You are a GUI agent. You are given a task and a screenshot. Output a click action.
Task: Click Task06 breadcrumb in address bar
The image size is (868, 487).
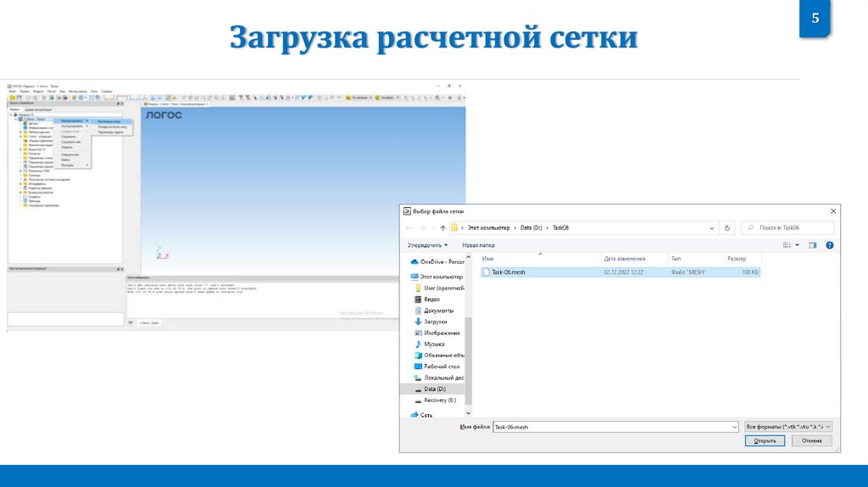pyautogui.click(x=560, y=227)
